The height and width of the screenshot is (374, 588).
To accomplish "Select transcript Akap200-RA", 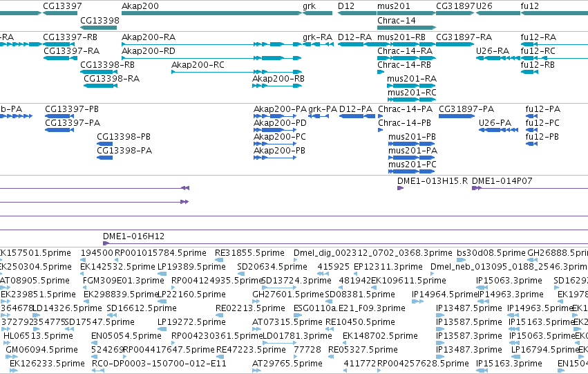I will pyautogui.click(x=211, y=44).
